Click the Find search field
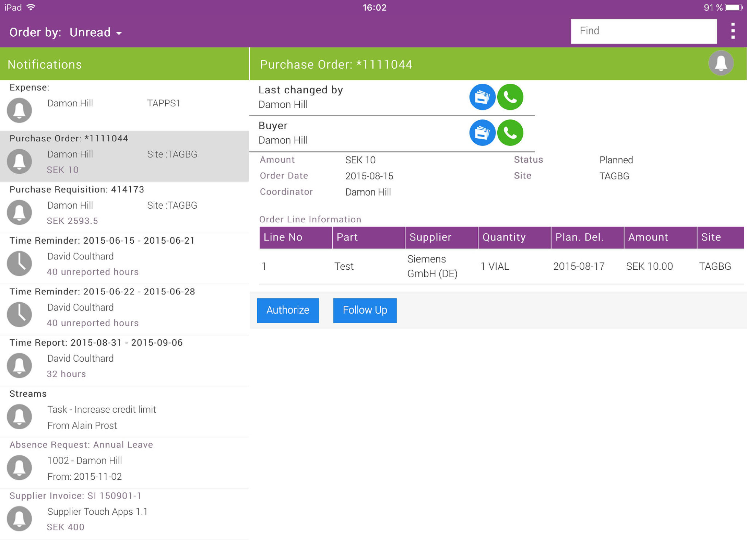Viewport: 747px width, 560px height. pyautogui.click(x=644, y=31)
